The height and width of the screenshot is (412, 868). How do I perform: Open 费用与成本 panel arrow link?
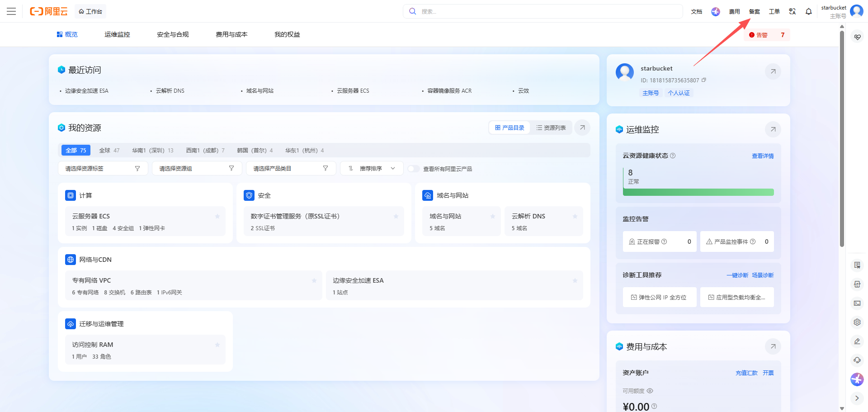coord(773,346)
